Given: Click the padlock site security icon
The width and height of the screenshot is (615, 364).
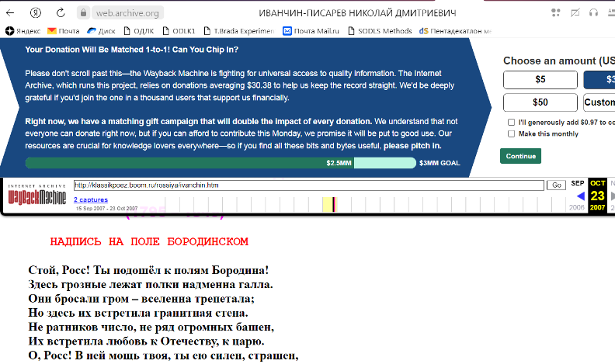Looking at the screenshot, I should [x=83, y=13].
